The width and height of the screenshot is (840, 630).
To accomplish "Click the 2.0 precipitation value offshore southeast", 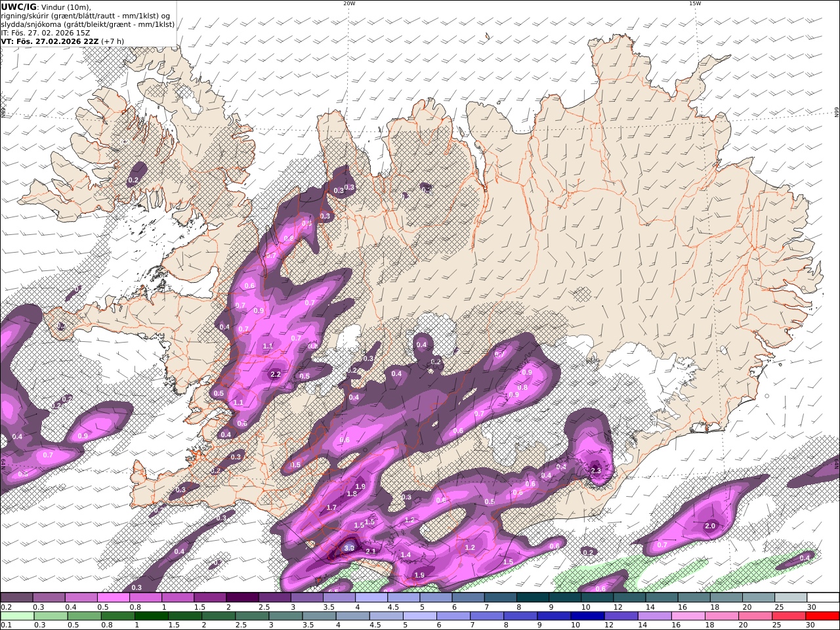I will (709, 526).
